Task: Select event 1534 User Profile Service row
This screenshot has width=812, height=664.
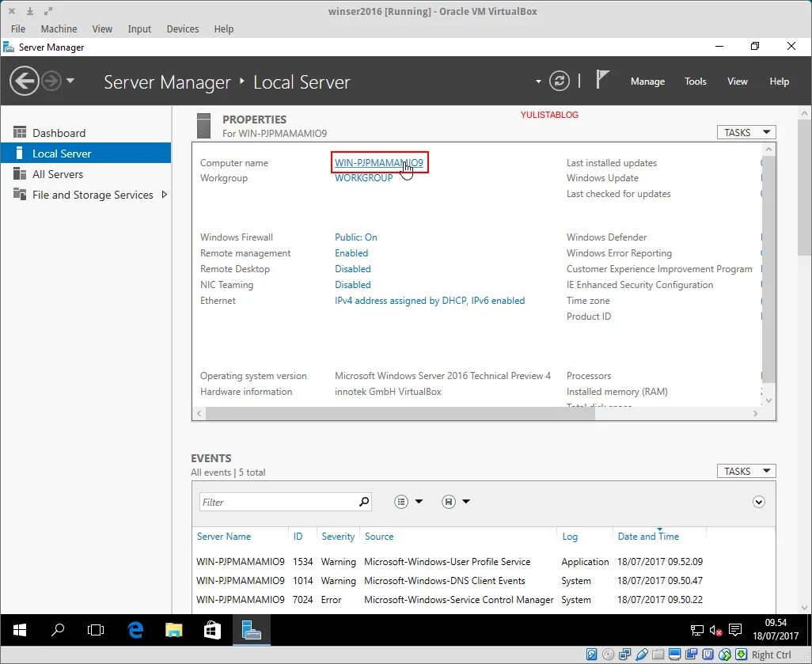Action: point(484,561)
